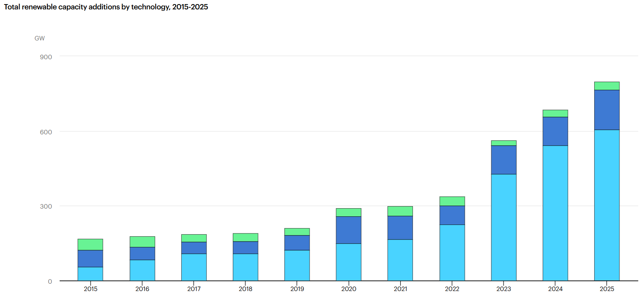The width and height of the screenshot is (644, 300).
Task: Select the dark blue segment of the 2024 bar
Action: pyautogui.click(x=555, y=131)
